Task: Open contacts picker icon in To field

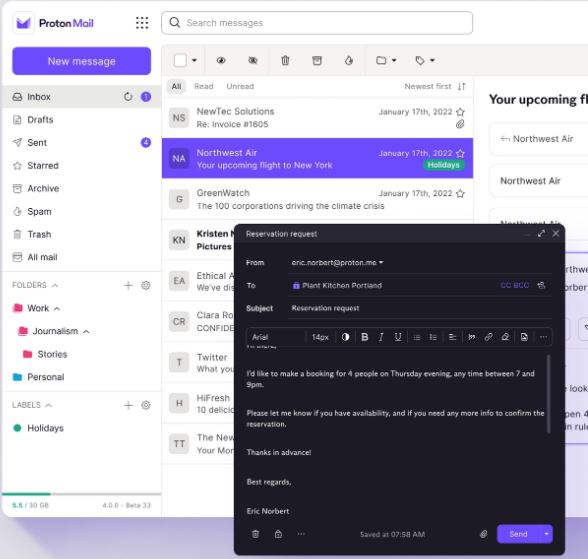Action: (x=541, y=285)
